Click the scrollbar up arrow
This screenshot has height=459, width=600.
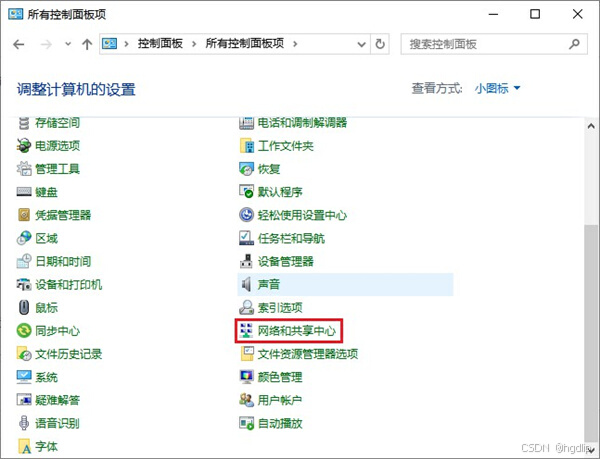click(x=592, y=126)
